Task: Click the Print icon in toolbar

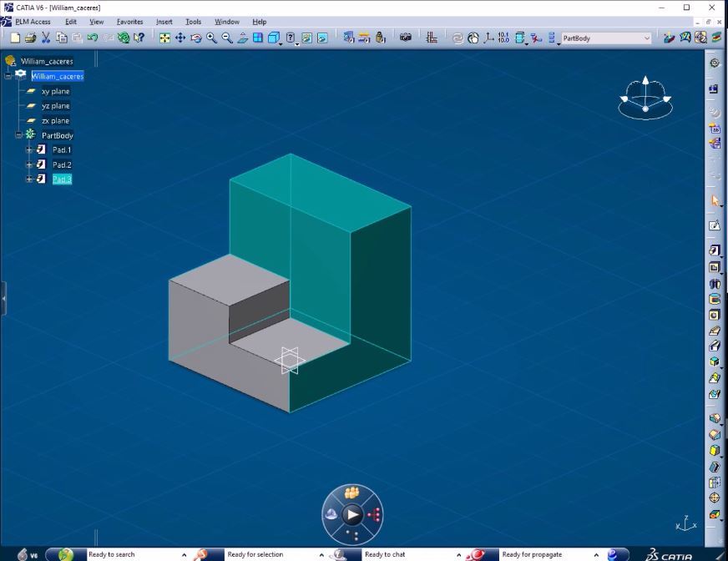Action: tap(31, 38)
